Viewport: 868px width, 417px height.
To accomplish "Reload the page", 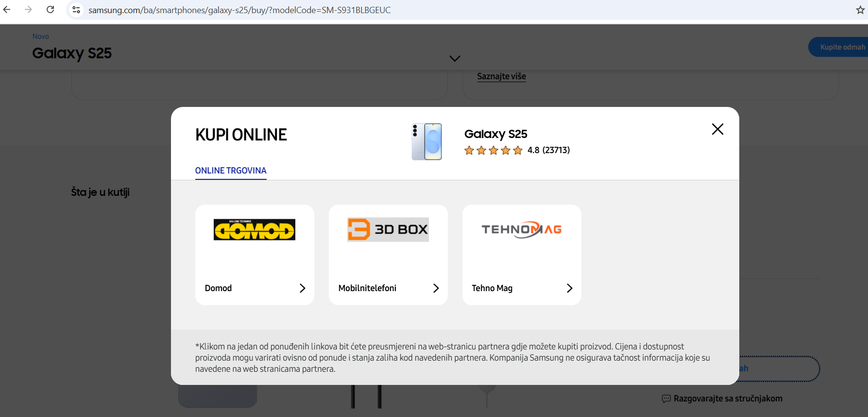I will pyautogui.click(x=50, y=10).
